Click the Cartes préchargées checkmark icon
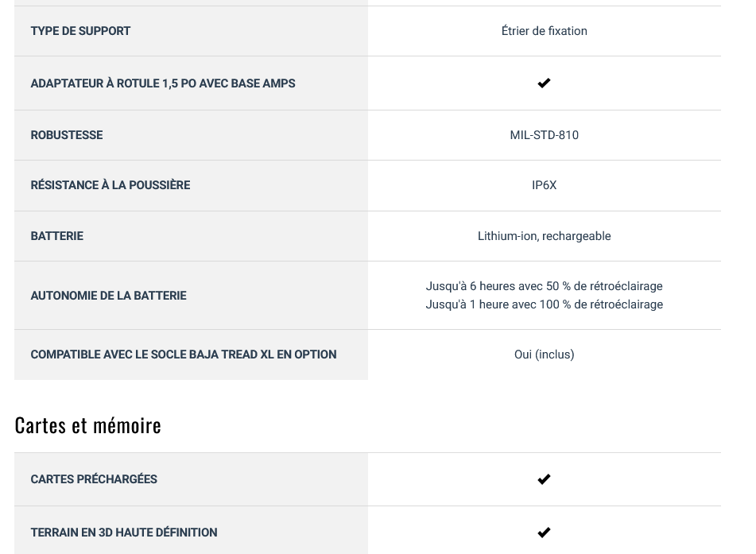 (x=544, y=479)
